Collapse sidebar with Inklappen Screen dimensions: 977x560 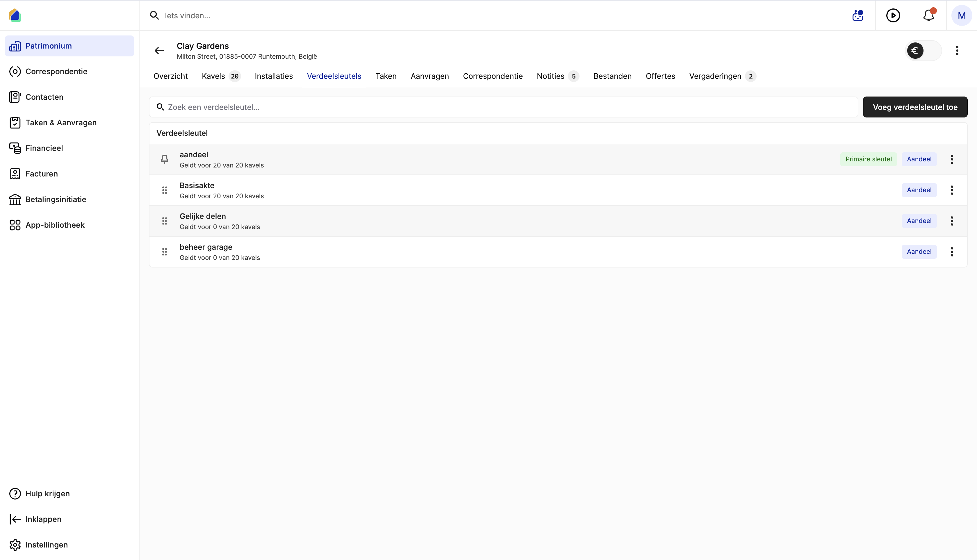pyautogui.click(x=69, y=519)
